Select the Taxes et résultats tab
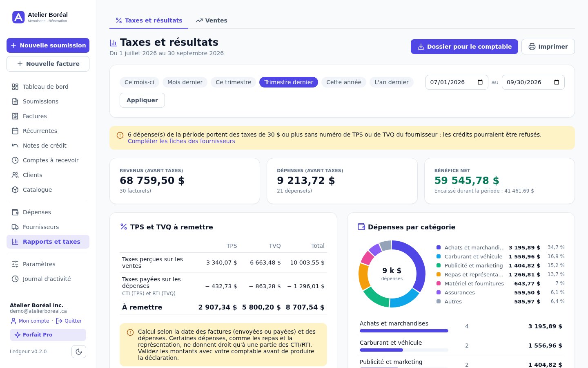 click(x=149, y=20)
